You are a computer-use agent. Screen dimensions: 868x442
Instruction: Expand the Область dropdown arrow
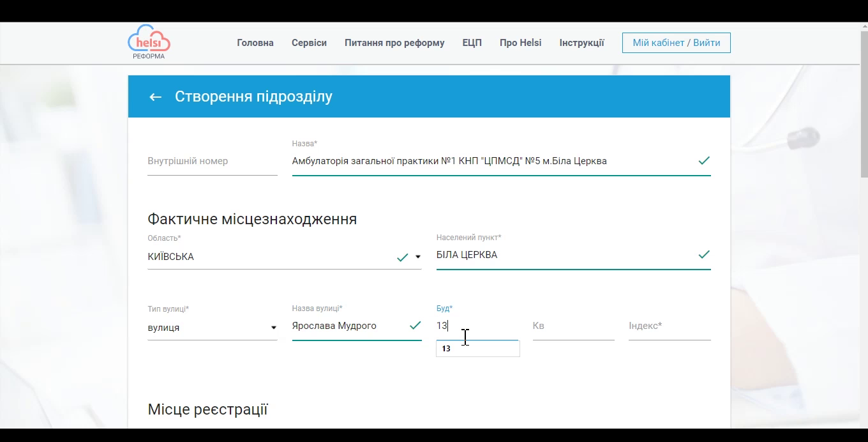click(x=418, y=257)
